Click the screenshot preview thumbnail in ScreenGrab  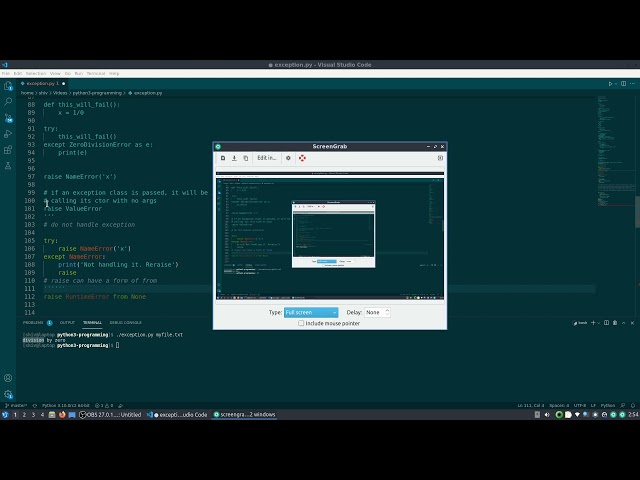[330, 237]
